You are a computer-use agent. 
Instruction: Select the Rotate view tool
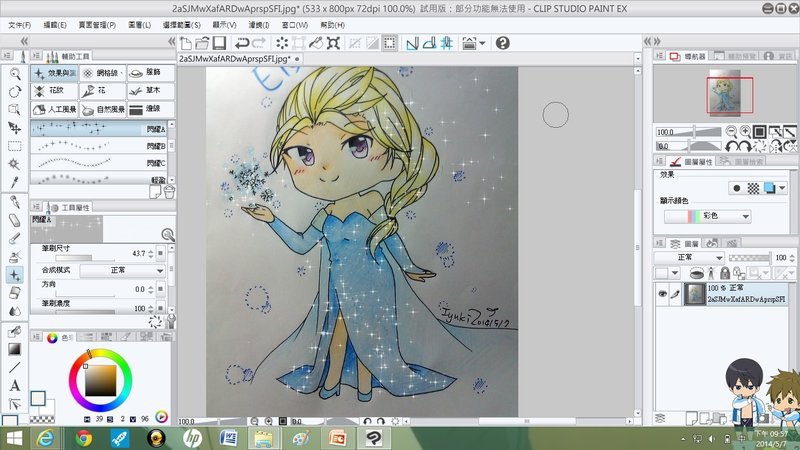(15, 92)
